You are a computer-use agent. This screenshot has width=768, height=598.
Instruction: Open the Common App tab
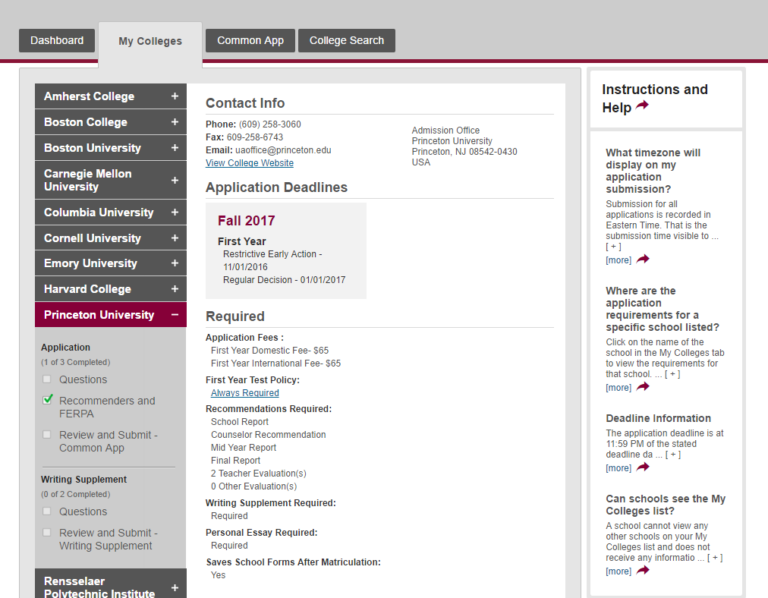pos(250,41)
